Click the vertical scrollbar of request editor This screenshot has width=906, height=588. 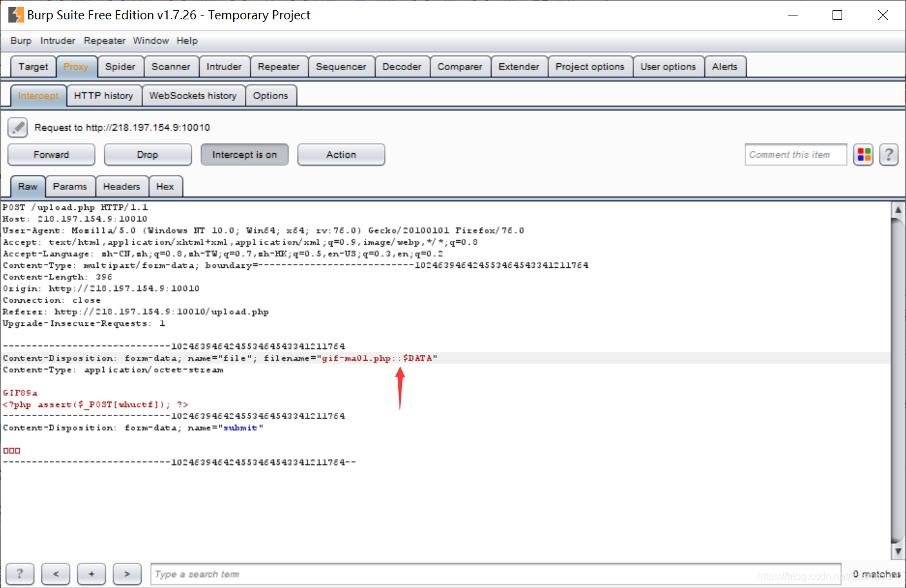coord(898,380)
